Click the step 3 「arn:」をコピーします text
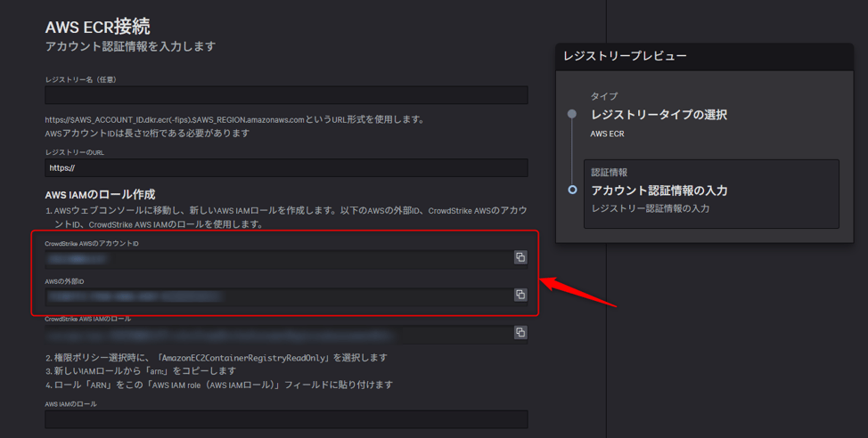The width and height of the screenshot is (868, 438). click(141, 370)
